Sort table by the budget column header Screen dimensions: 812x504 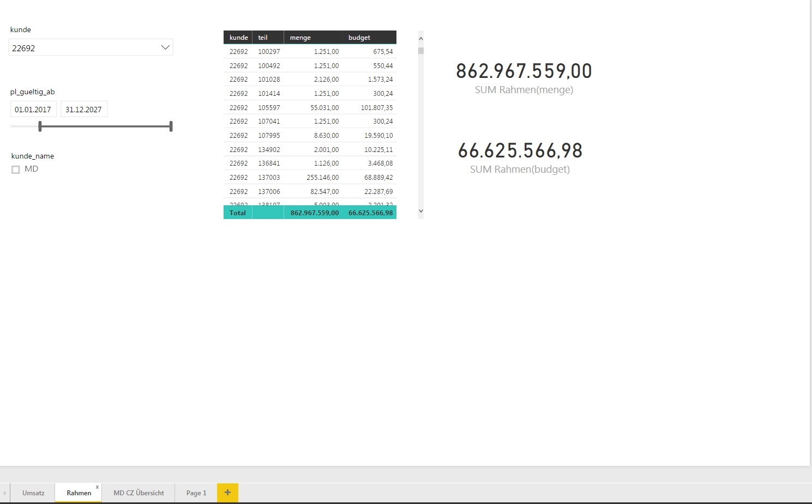click(x=370, y=38)
